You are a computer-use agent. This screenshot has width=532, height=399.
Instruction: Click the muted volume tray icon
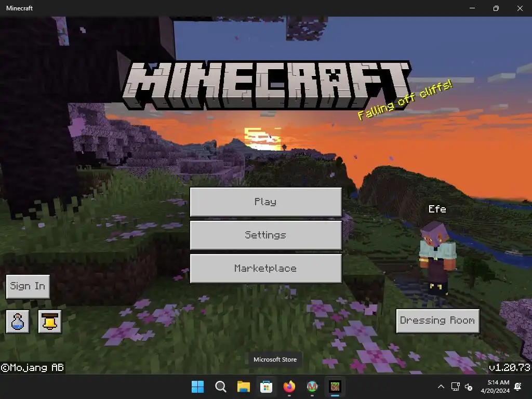(x=469, y=387)
